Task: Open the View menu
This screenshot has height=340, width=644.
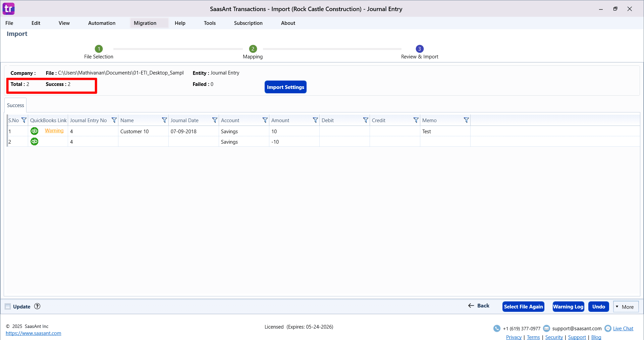Action: (x=64, y=23)
